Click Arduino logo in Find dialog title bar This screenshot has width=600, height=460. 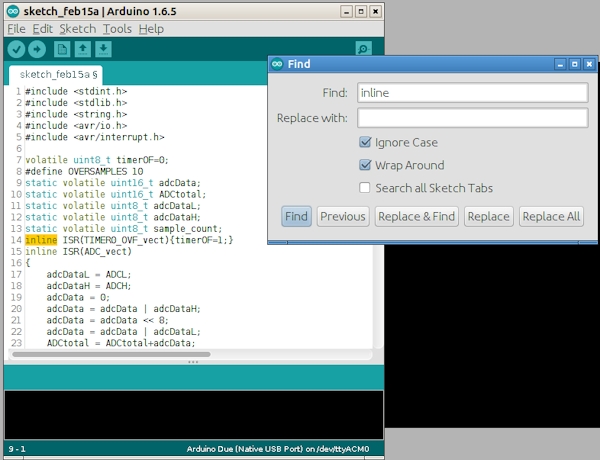(277, 64)
